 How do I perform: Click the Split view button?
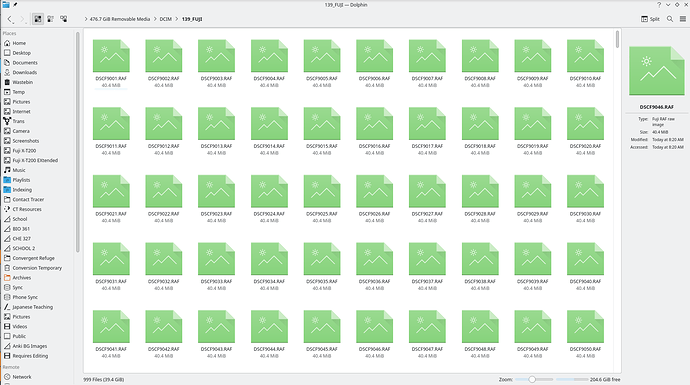pyautogui.click(x=650, y=19)
